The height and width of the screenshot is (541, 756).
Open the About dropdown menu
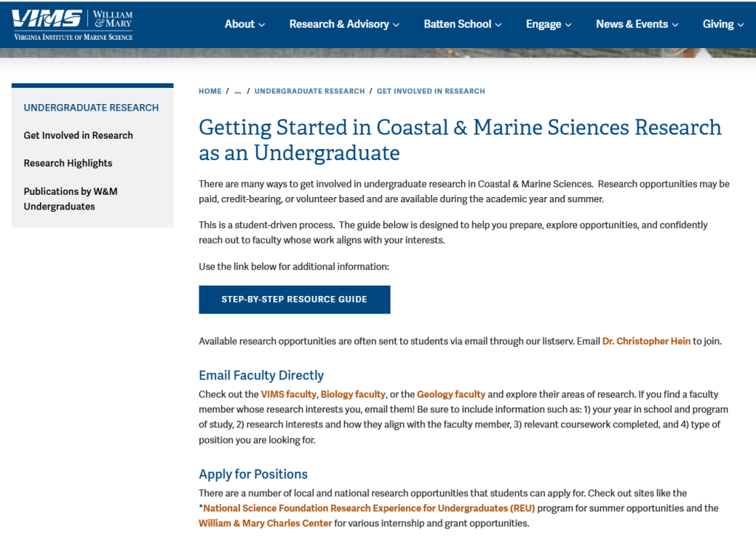click(x=244, y=24)
